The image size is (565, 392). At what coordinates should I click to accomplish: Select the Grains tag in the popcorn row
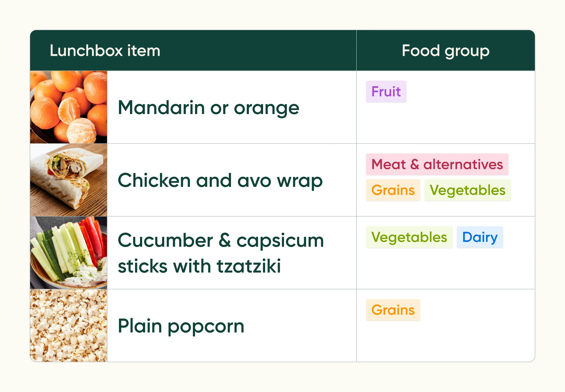point(393,310)
